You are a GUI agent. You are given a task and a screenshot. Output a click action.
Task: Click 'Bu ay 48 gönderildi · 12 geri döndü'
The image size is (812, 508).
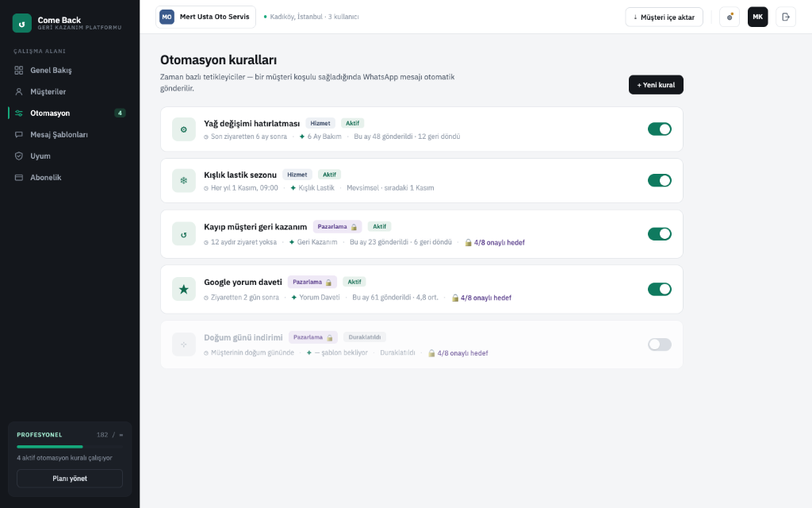(x=407, y=137)
